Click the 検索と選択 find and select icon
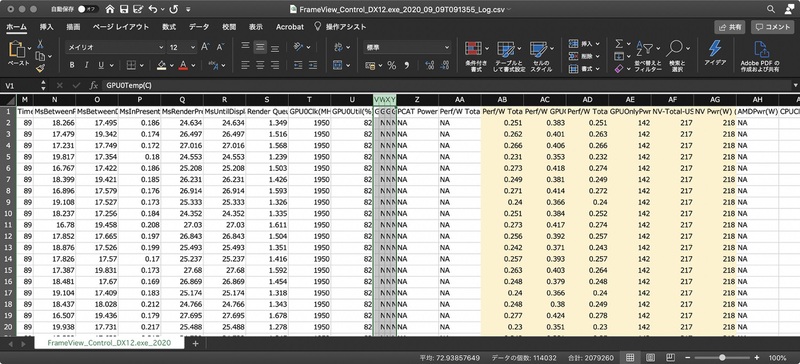800x364 pixels. tap(675, 48)
